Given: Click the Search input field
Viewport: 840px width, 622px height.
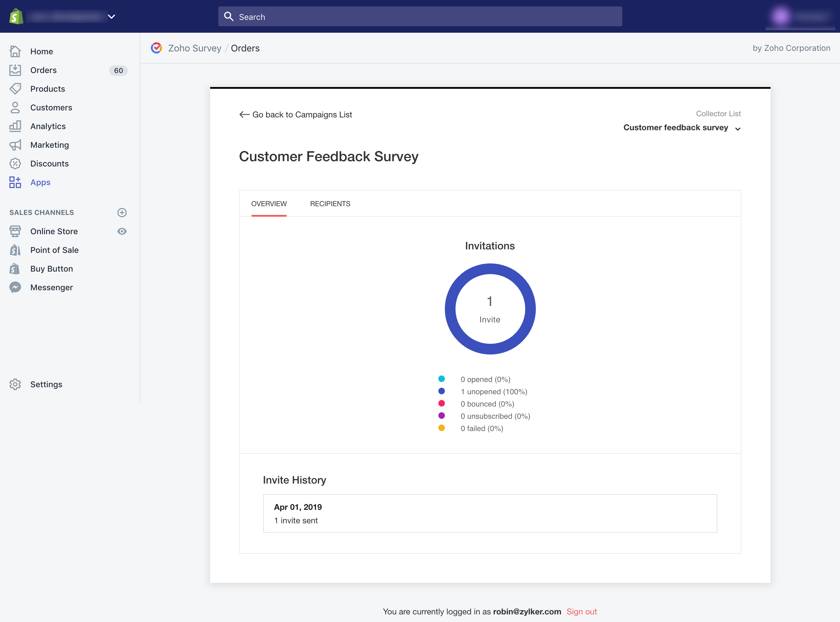Looking at the screenshot, I should (x=420, y=16).
